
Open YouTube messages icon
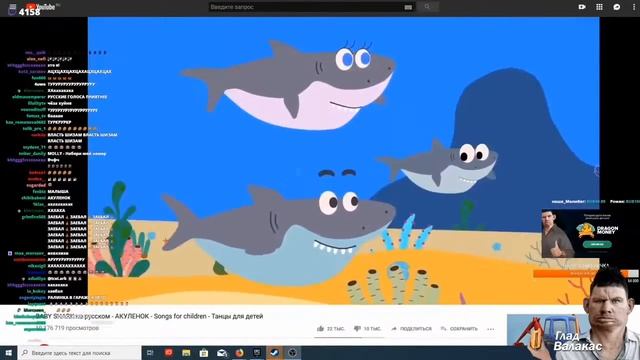[x=617, y=7]
